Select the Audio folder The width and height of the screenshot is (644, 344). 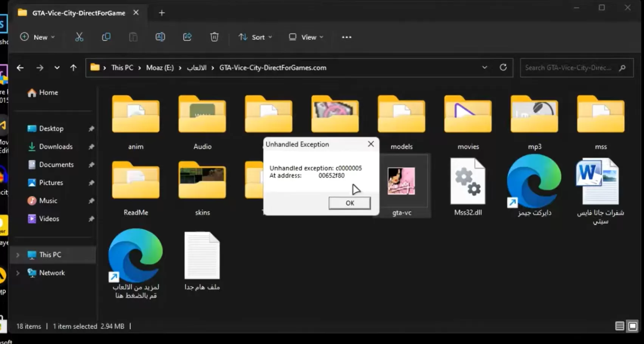pyautogui.click(x=202, y=122)
